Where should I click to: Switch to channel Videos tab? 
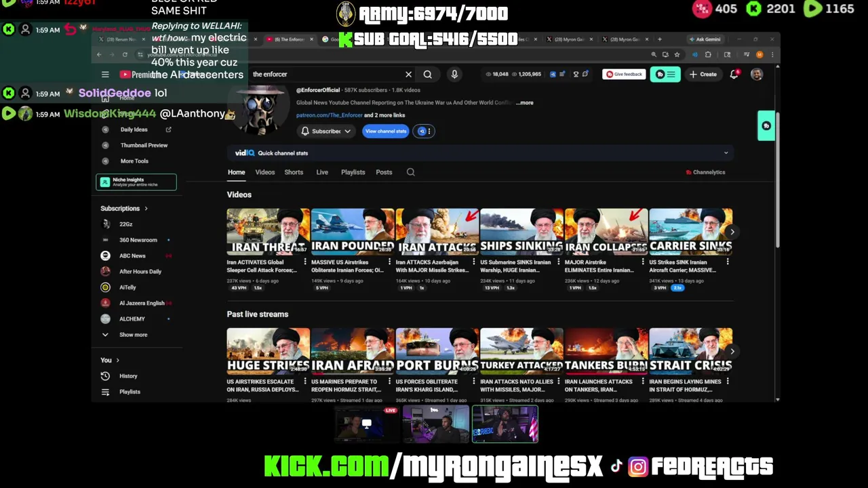pyautogui.click(x=264, y=172)
